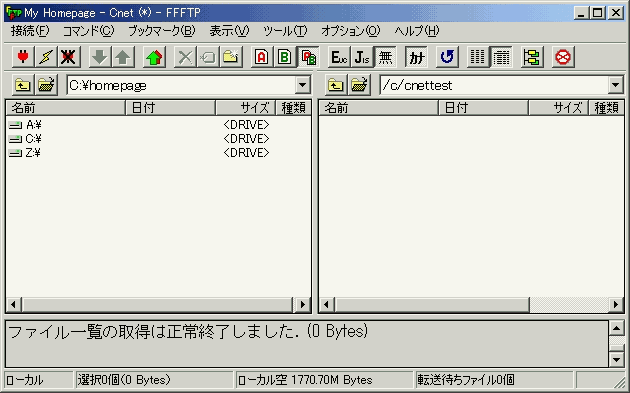Open the オプション(O) menu
The height and width of the screenshot is (393, 630).
pos(350,31)
